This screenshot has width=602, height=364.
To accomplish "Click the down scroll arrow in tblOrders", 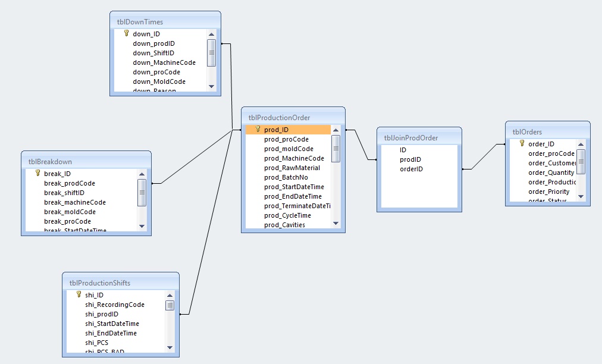I will 581,197.
